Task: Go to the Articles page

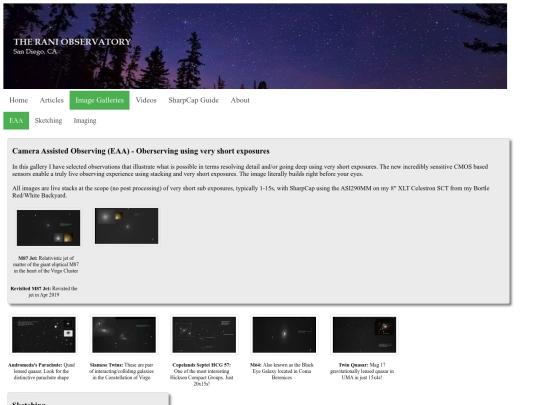Action: (x=52, y=100)
